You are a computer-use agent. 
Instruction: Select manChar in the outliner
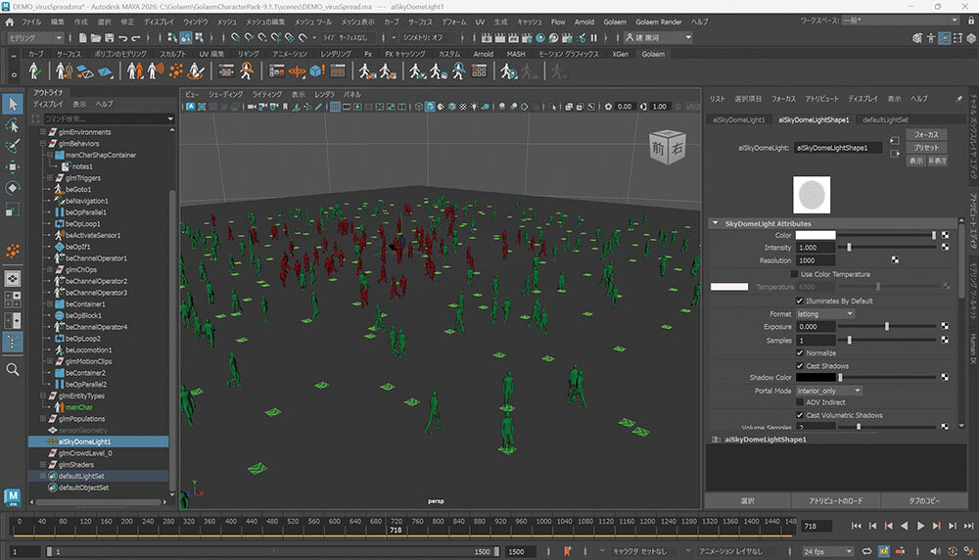click(78, 407)
